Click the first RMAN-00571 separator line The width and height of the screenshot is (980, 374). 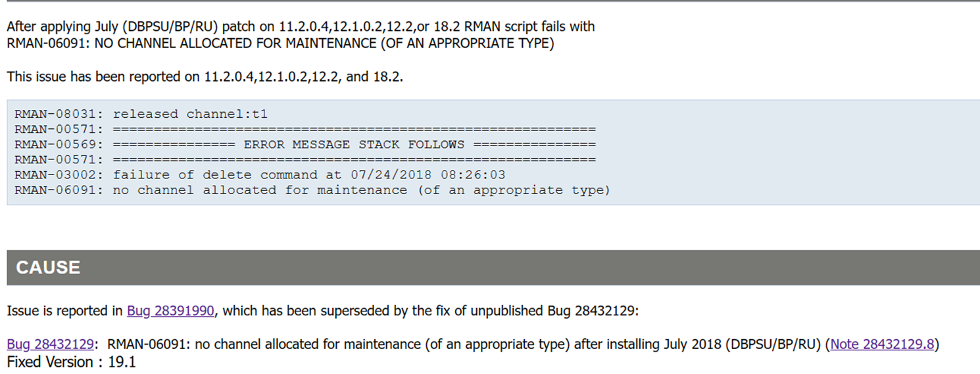(305, 129)
